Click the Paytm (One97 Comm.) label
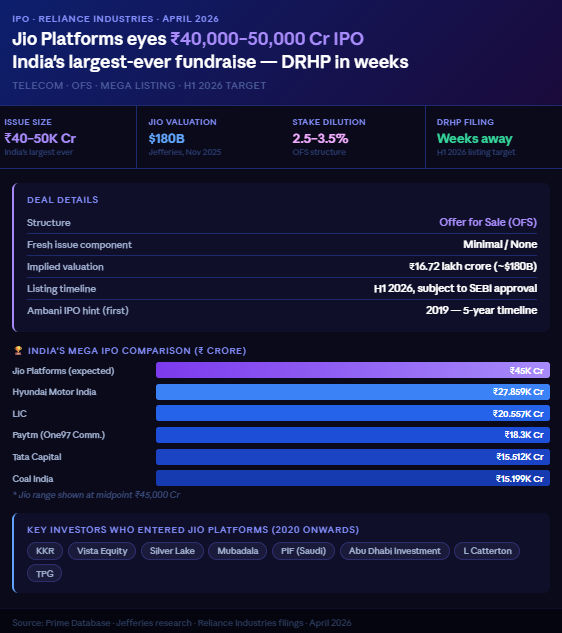 tap(59, 435)
